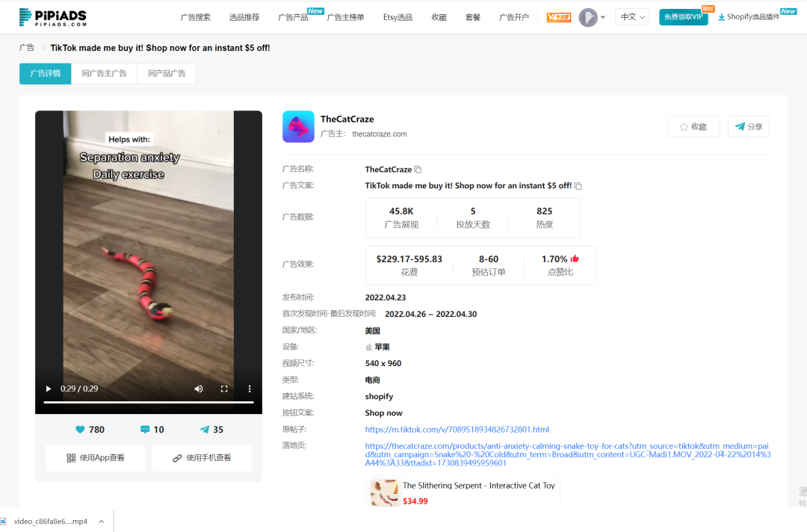
Task: Click the shopify platform value
Action: click(x=380, y=396)
